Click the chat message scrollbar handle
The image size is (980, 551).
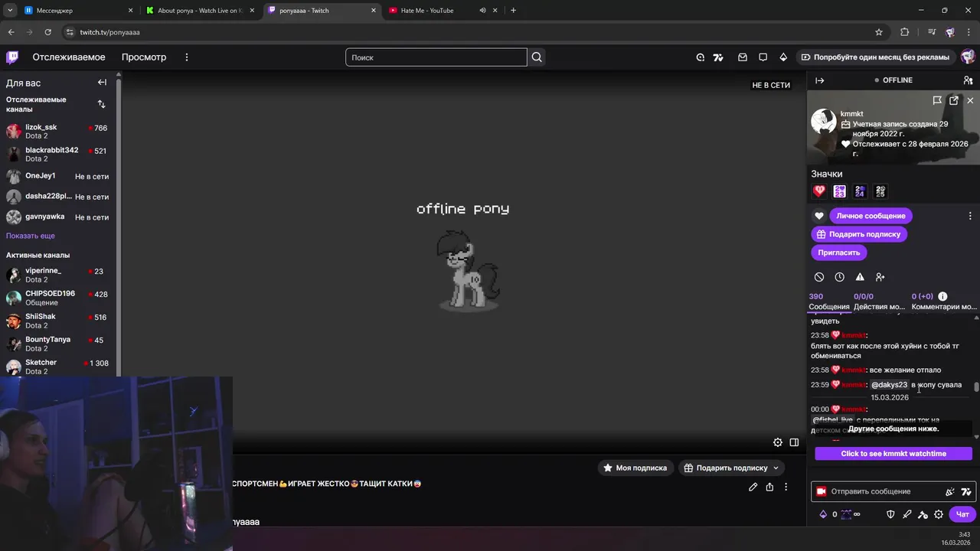[x=976, y=386]
